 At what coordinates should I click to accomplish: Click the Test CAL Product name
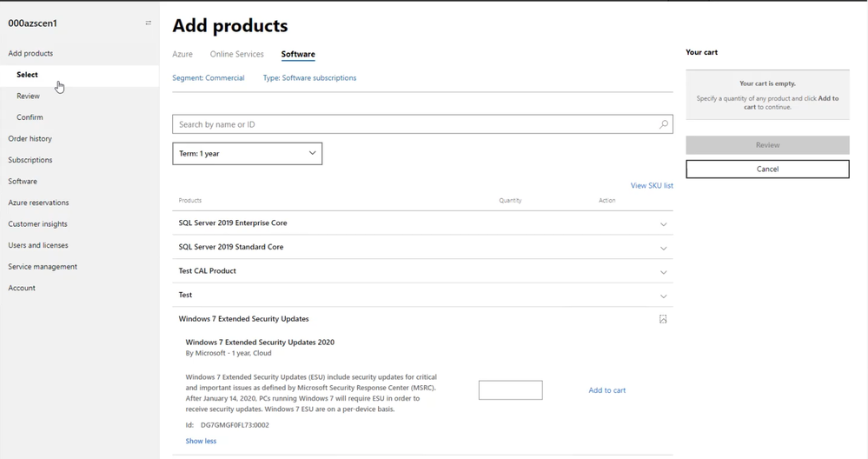pos(207,270)
